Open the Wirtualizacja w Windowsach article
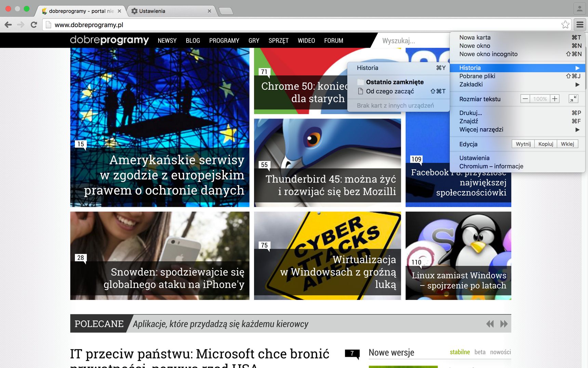Screen dimensions: 588x368 pos(328,256)
